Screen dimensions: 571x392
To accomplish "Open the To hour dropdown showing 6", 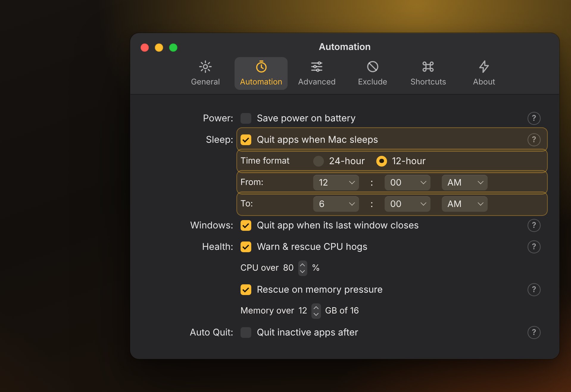I will [336, 204].
